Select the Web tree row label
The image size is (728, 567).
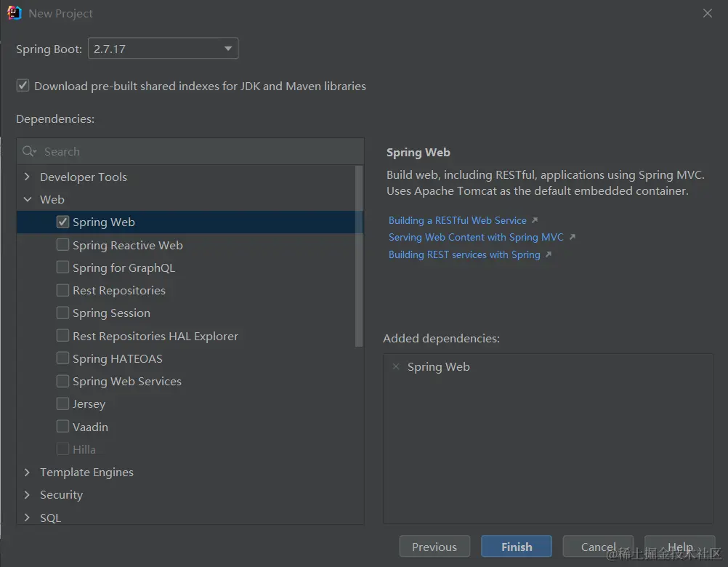pyautogui.click(x=52, y=200)
